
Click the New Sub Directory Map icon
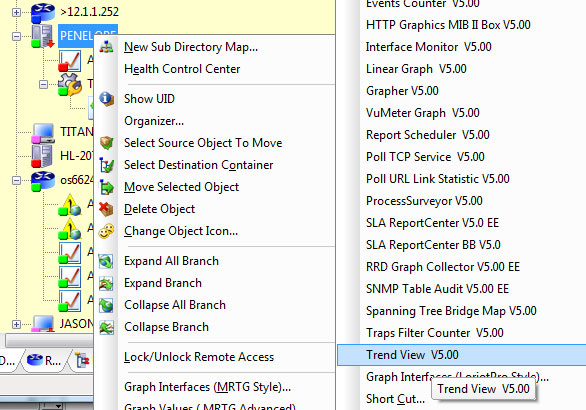(107, 47)
